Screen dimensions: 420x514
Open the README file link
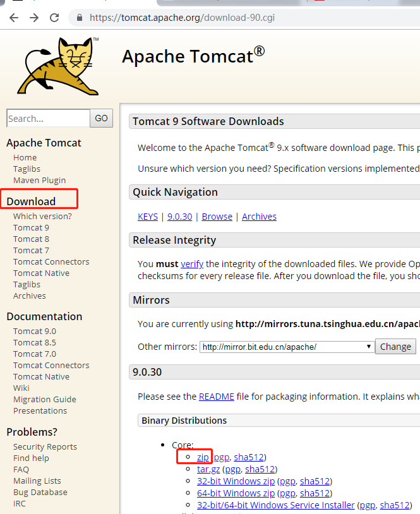(x=217, y=396)
